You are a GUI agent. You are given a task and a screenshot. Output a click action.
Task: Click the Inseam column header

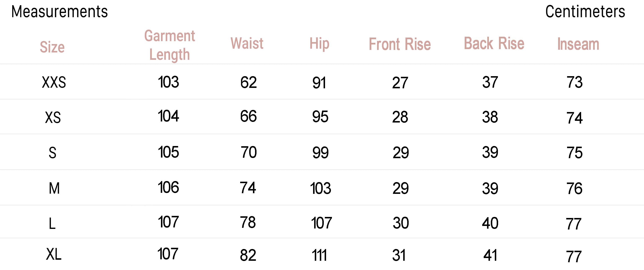tap(578, 44)
